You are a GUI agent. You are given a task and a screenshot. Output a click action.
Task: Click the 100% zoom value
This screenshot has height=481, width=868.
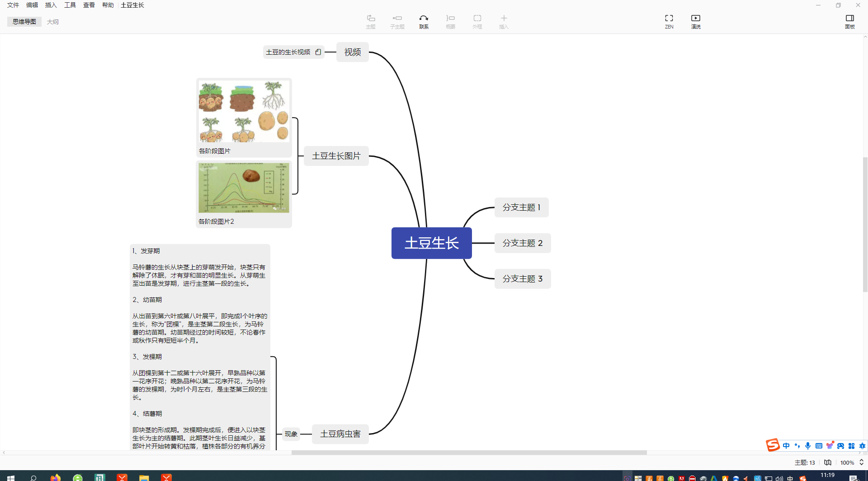coord(847,462)
